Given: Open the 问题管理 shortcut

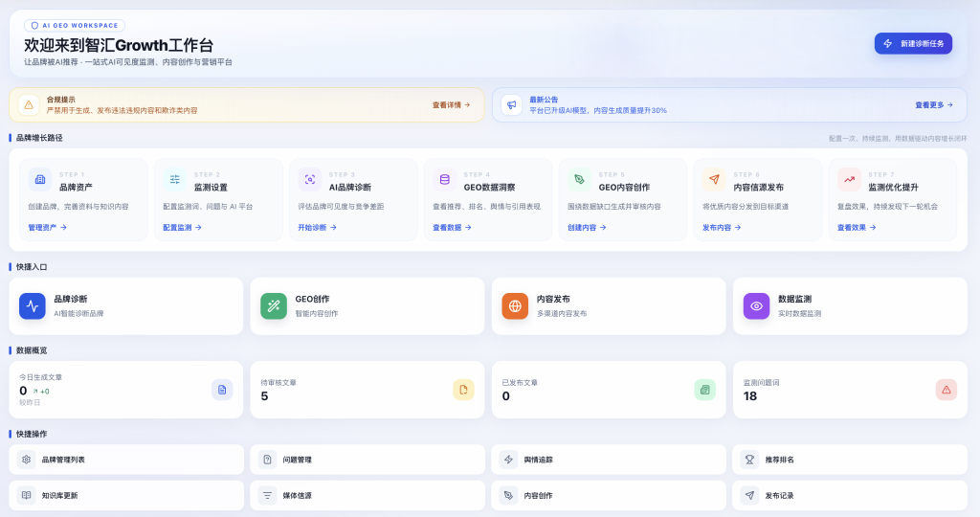Looking at the screenshot, I should point(367,460).
